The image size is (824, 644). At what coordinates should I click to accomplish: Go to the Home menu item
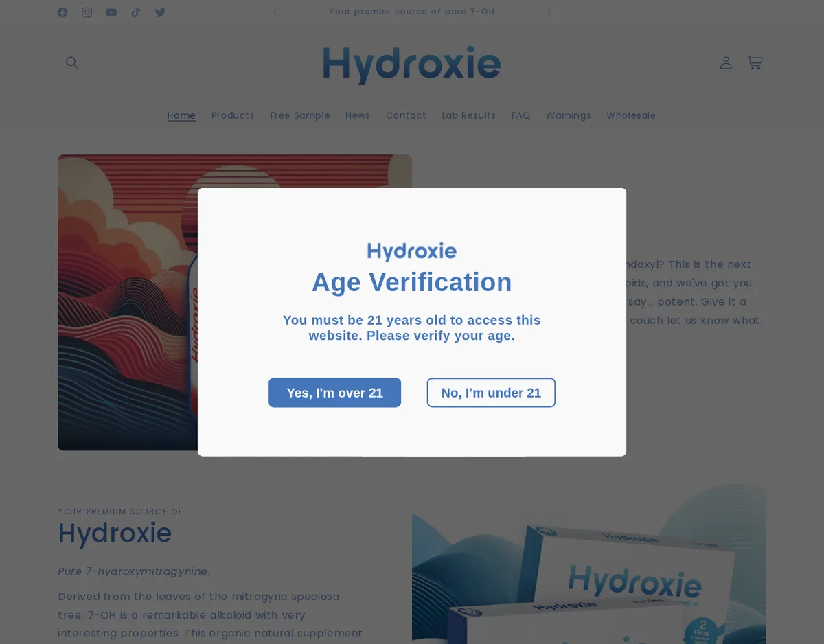(181, 115)
